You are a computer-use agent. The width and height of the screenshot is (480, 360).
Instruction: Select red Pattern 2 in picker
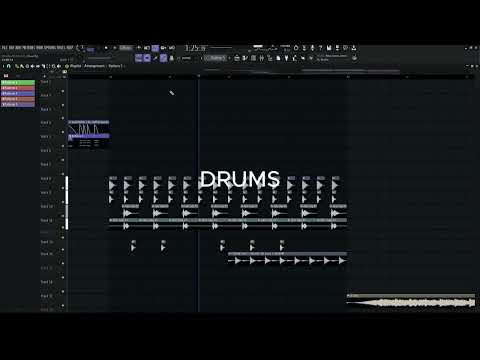pos(18,88)
